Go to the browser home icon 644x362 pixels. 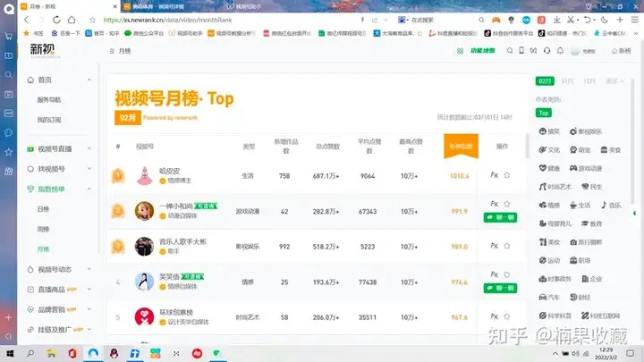[x=72, y=20]
